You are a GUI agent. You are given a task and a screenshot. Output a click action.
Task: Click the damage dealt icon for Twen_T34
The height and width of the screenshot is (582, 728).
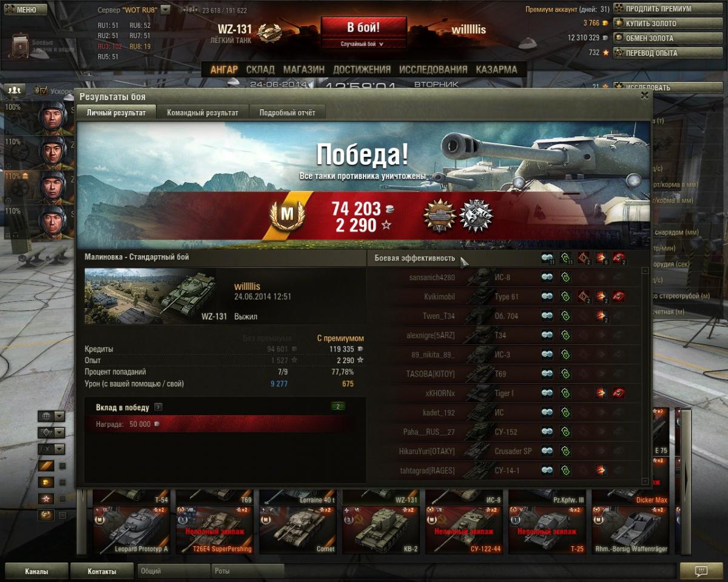coord(602,316)
